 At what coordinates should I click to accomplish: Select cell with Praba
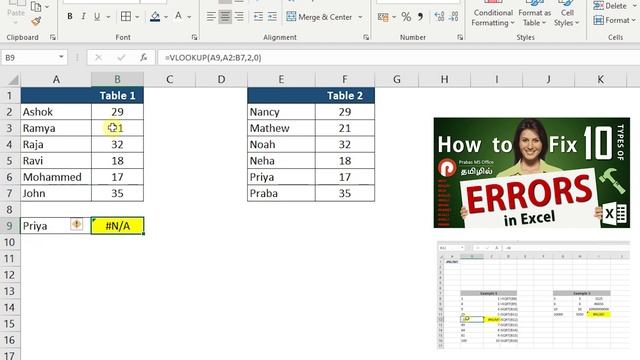[x=281, y=193]
